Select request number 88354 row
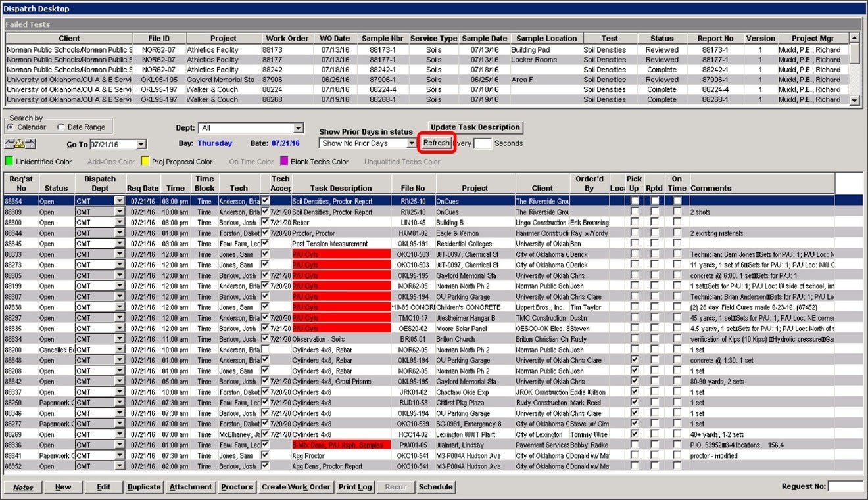 [420, 201]
